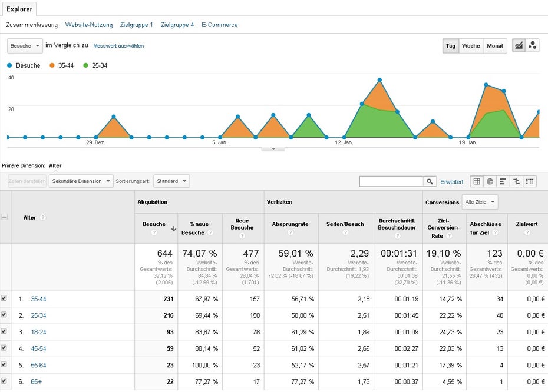Select the comparison view icon

pyautogui.click(x=516, y=181)
